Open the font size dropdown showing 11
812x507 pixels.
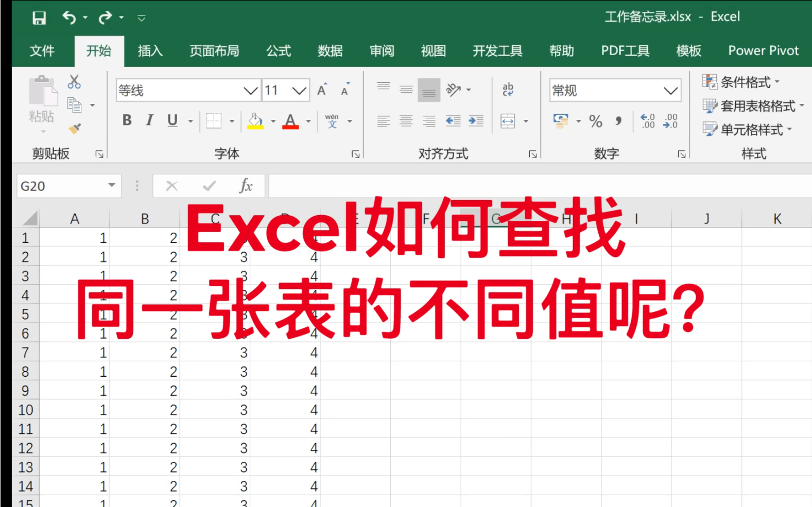pos(299,91)
